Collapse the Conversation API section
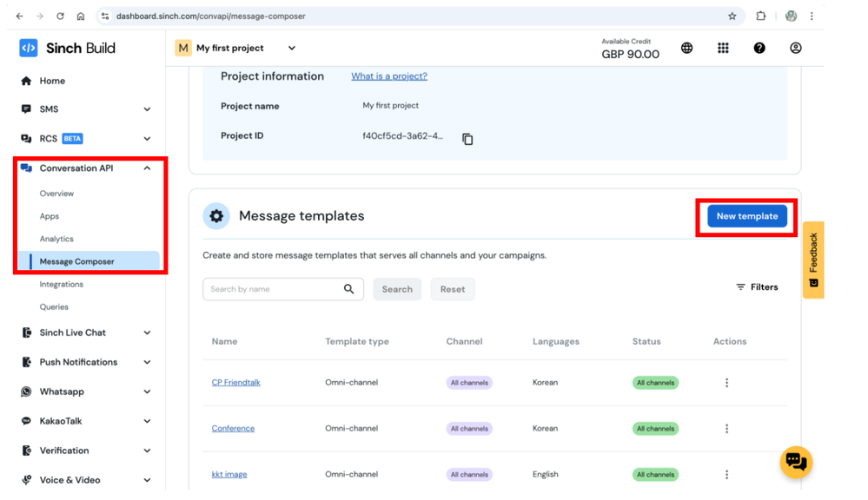The width and height of the screenshot is (868, 500). click(147, 168)
